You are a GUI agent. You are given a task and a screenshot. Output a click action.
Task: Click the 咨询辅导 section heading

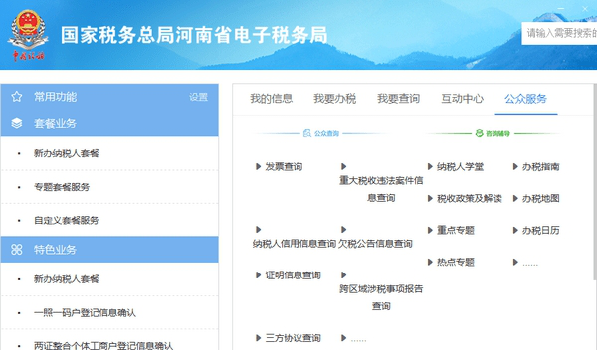pyautogui.click(x=497, y=133)
